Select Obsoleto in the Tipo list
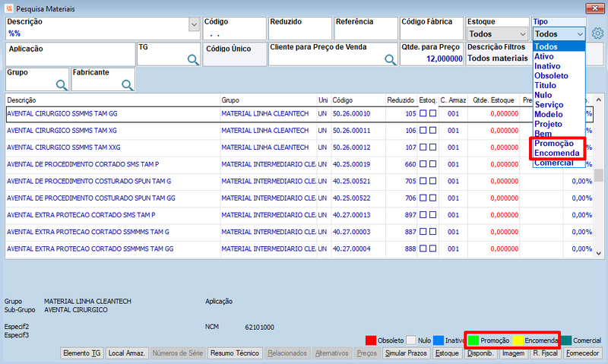This screenshot has height=364, width=608. (x=551, y=75)
